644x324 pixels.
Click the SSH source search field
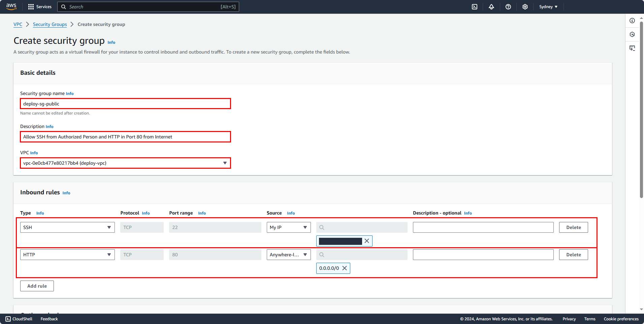point(362,227)
